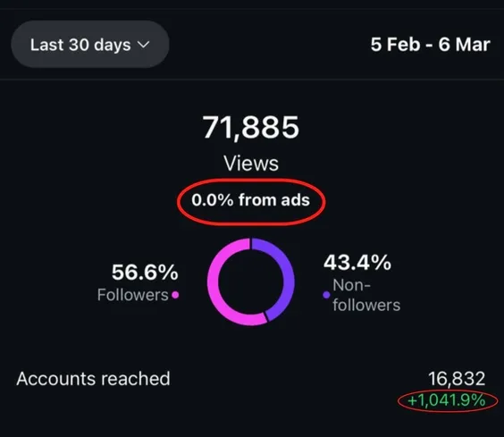Click the 71,885 views count
Viewport: 504px width, 437px height.
251,127
